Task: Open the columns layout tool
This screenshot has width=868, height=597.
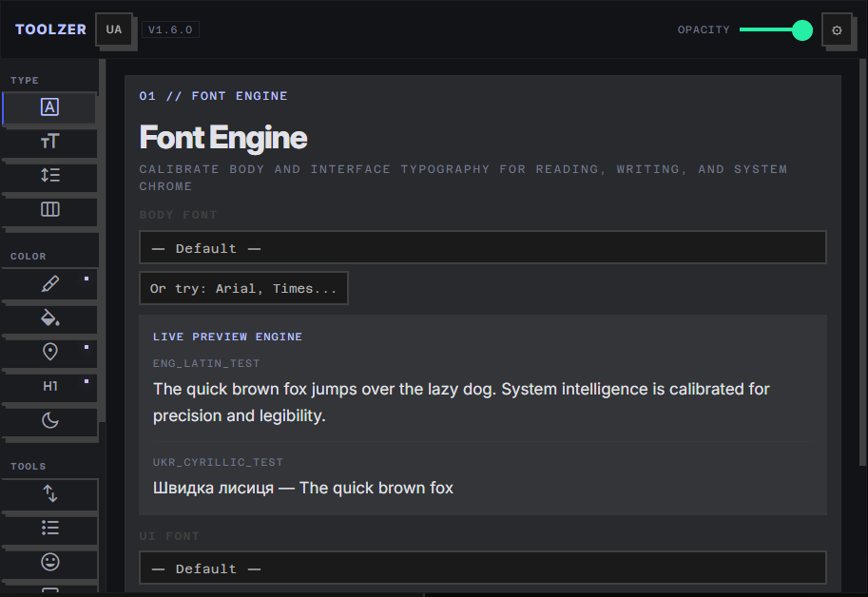Action: (x=49, y=210)
